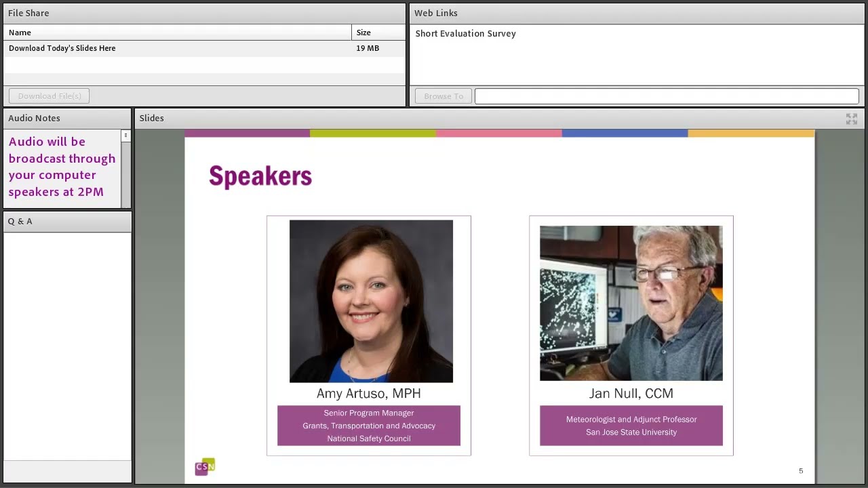The width and height of the screenshot is (868, 488).
Task: Click the Audio Notes broadcast message
Action: [x=62, y=167]
